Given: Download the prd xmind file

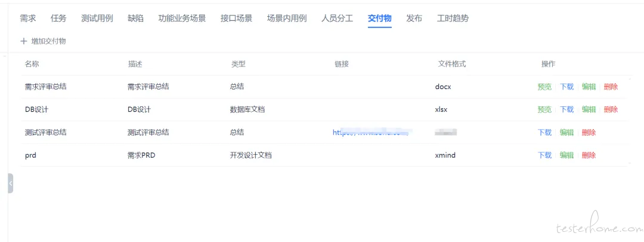Looking at the screenshot, I should click(544, 155).
